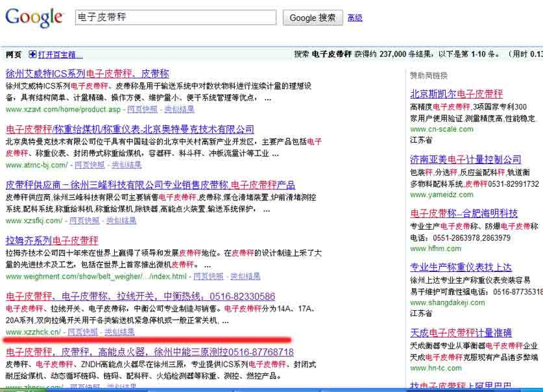This screenshot has height=392, width=543.
Task: Click the plus icon beside 打开百宝箱
Action: 32,55
